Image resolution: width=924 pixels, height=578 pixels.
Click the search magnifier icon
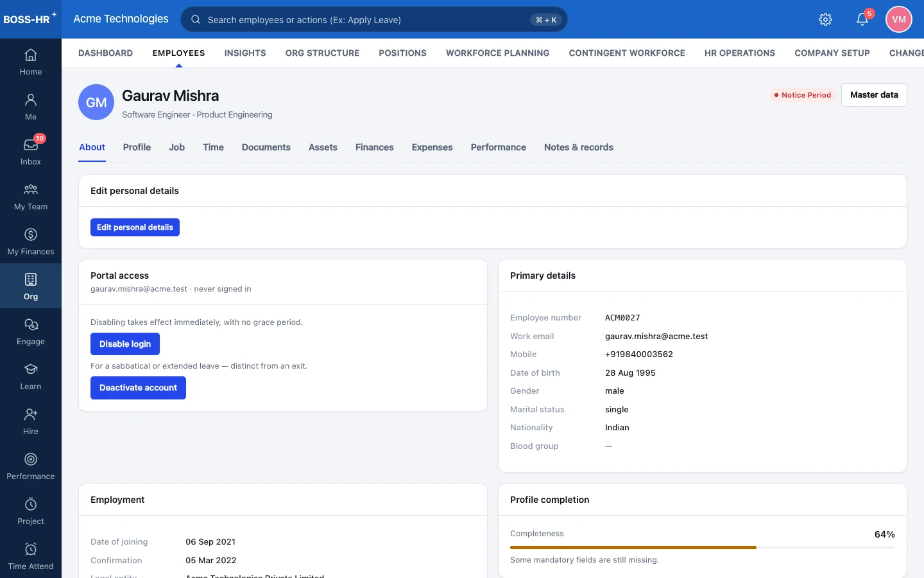tap(196, 19)
